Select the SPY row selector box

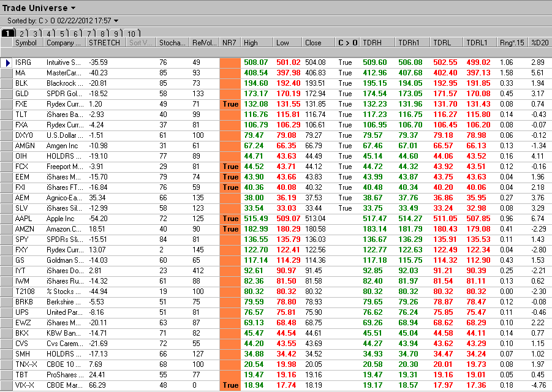click(7, 239)
